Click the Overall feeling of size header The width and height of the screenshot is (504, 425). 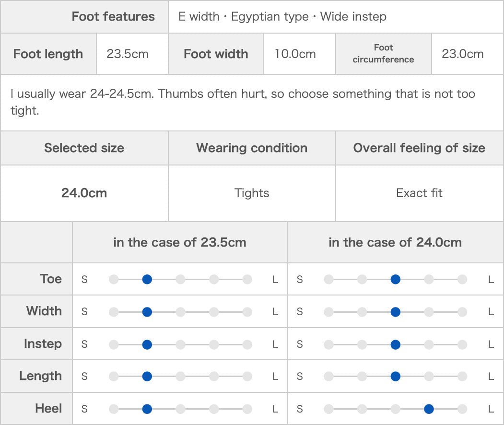coord(419,148)
